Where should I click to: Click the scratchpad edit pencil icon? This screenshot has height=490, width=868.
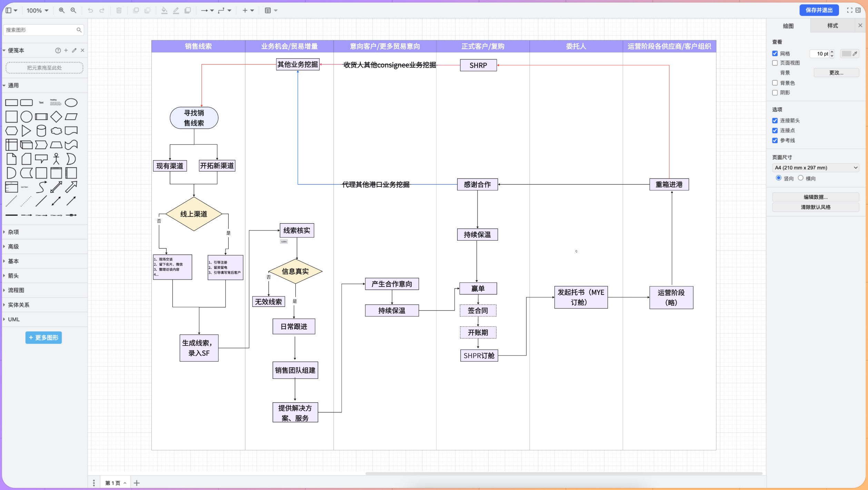tap(74, 50)
